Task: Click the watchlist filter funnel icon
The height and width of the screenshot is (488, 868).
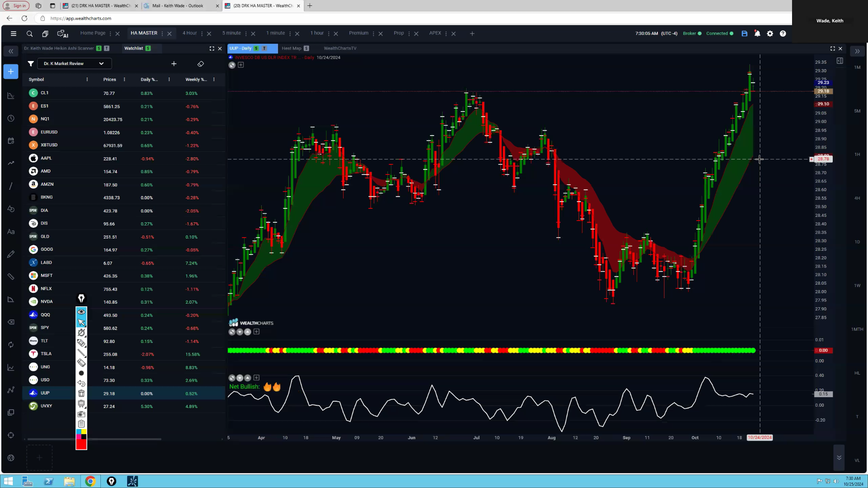Action: pos(31,64)
